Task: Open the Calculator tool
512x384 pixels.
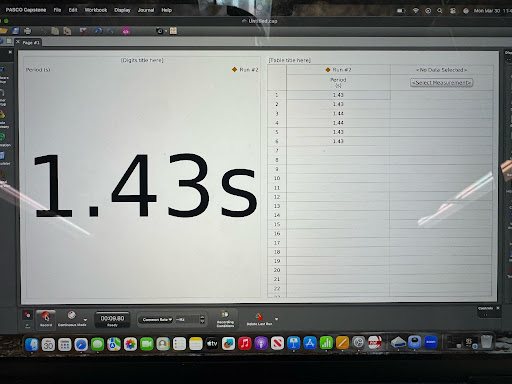Action: 4,158
